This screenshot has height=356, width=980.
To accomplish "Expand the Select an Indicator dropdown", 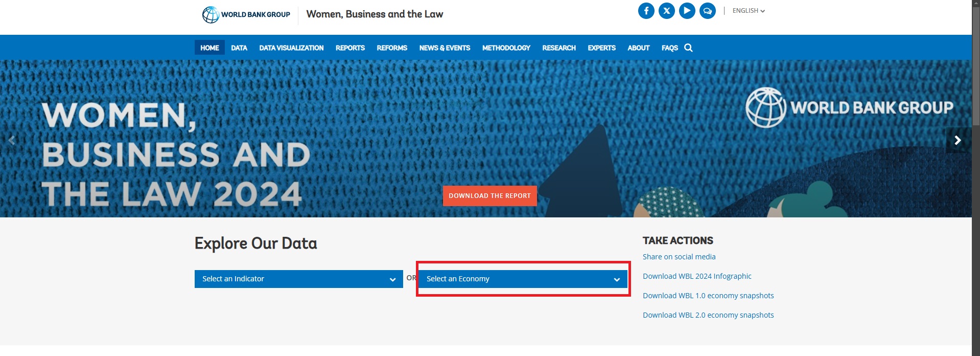I will [x=299, y=279].
